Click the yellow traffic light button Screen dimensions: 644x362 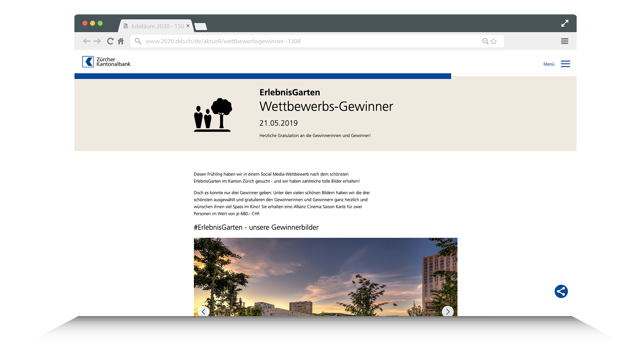coord(92,23)
